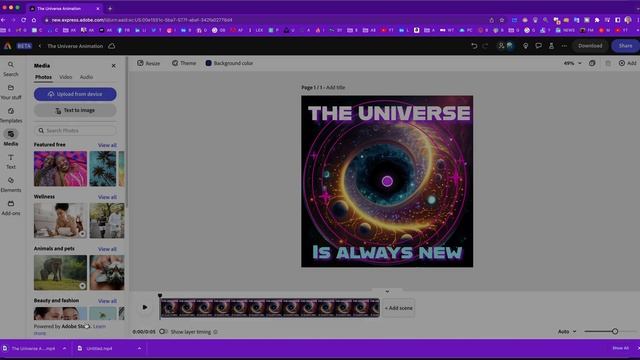The height and width of the screenshot is (360, 640).
Task: Select the palm trees photo
Action: tap(103, 169)
